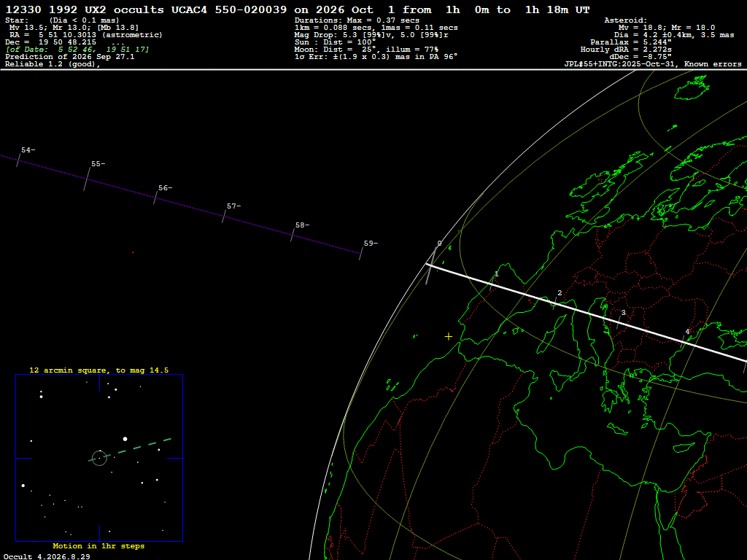Image resolution: width=747 pixels, height=560 pixels.
Task: Click the brightest star in finder chart
Action: pos(125,438)
